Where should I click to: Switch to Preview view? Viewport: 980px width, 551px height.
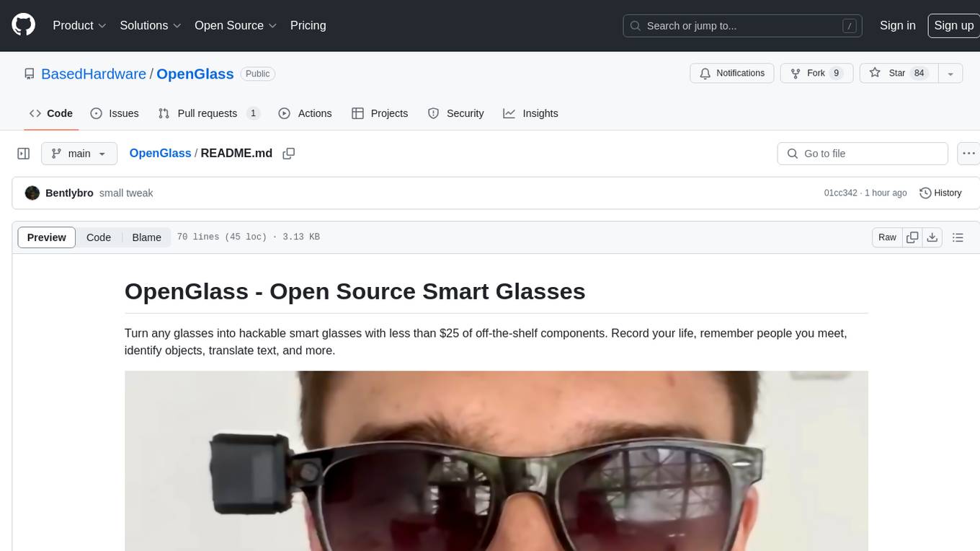(46, 237)
